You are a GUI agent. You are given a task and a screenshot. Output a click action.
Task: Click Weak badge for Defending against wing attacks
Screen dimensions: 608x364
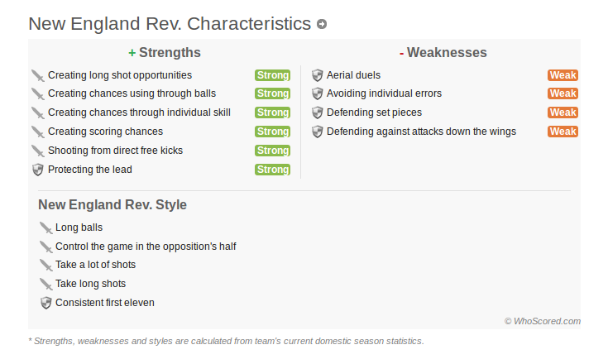[563, 132]
